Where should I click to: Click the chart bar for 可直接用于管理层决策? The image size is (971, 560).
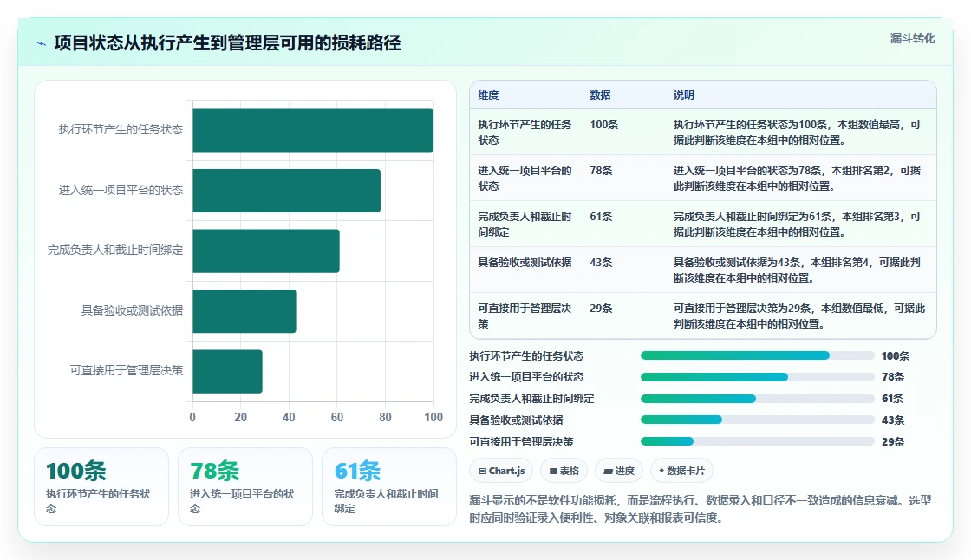(x=227, y=371)
